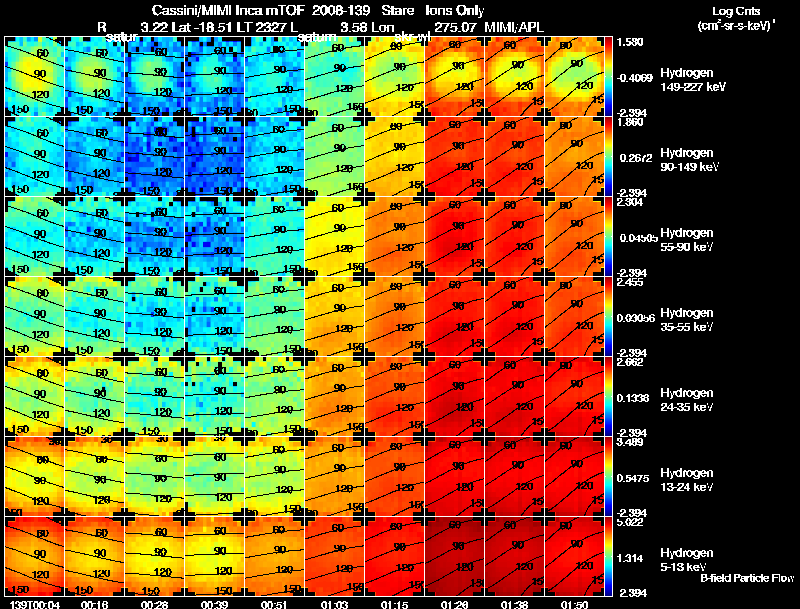Viewport: 800px width, 609px height.
Task: Click the '01:50' time label
Action: click(x=574, y=604)
